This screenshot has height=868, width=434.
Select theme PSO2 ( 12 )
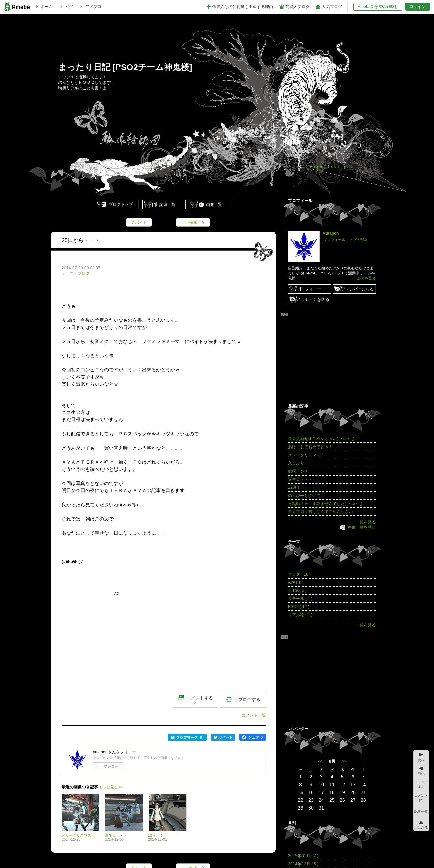point(298,607)
